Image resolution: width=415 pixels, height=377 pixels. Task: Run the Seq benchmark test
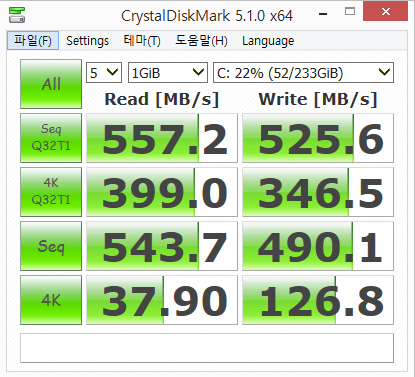pyautogui.click(x=51, y=246)
